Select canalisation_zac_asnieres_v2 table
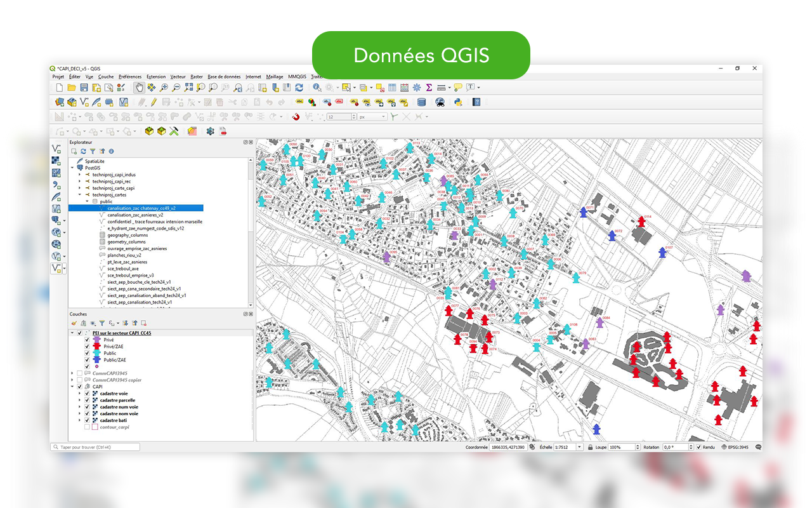The height and width of the screenshot is (508, 812). click(x=135, y=215)
